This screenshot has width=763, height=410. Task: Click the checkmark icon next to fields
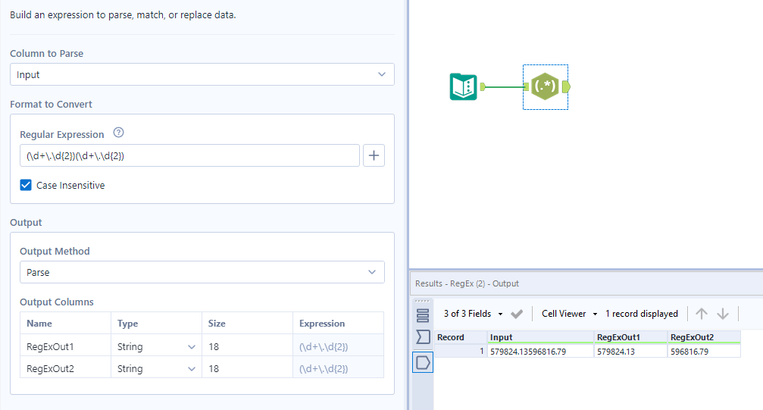tap(517, 314)
